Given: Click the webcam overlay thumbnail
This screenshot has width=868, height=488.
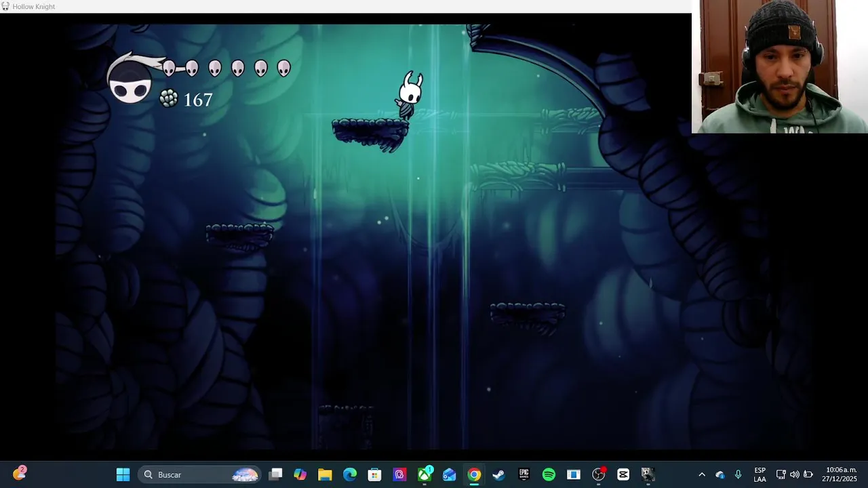Looking at the screenshot, I should [779, 66].
